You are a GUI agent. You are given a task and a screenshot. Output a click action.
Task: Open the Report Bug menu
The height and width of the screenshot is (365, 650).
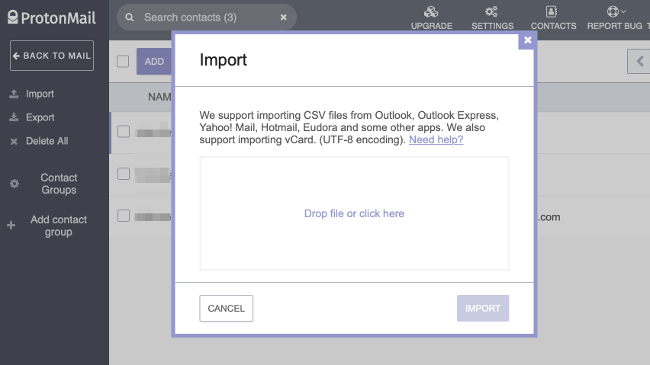(x=615, y=18)
